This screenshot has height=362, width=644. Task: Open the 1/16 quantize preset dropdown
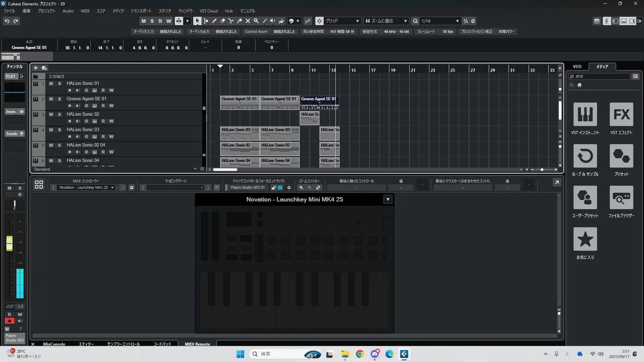457,21
